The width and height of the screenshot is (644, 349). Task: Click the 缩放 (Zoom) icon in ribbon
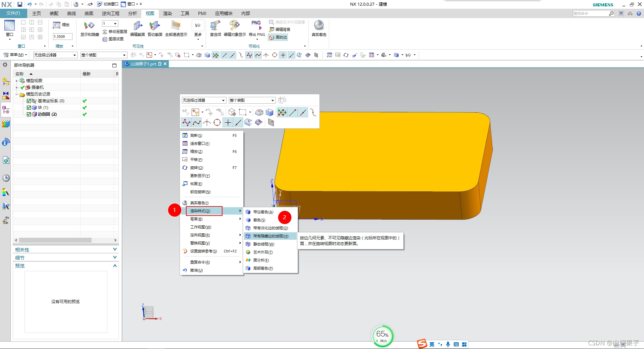click(x=57, y=25)
